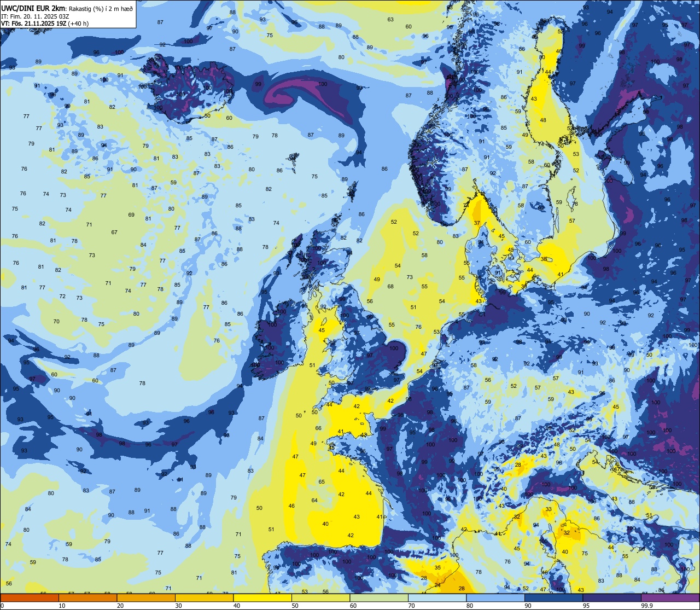
Task: Click the bright yellow 40–50 legend swatch
Action: (262, 598)
